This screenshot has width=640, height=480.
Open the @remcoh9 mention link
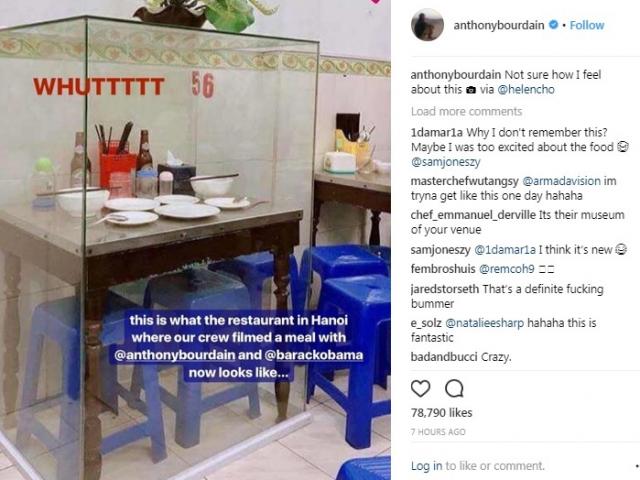507,269
